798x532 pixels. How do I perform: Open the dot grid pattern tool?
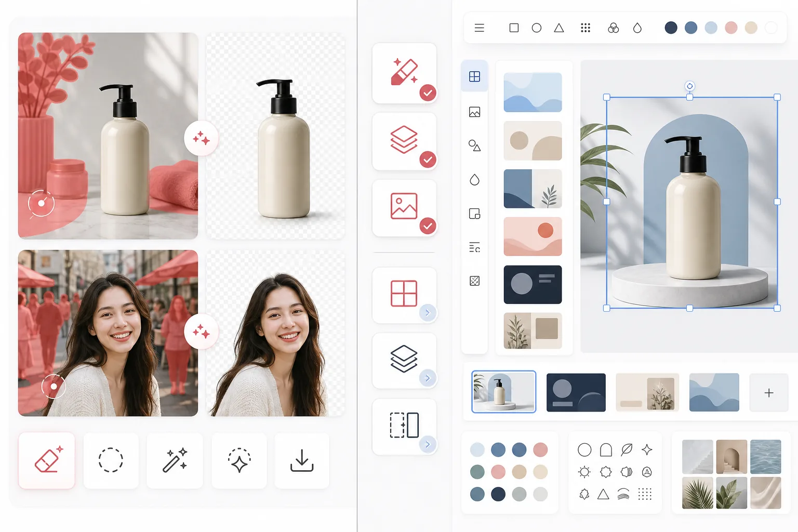[586, 28]
